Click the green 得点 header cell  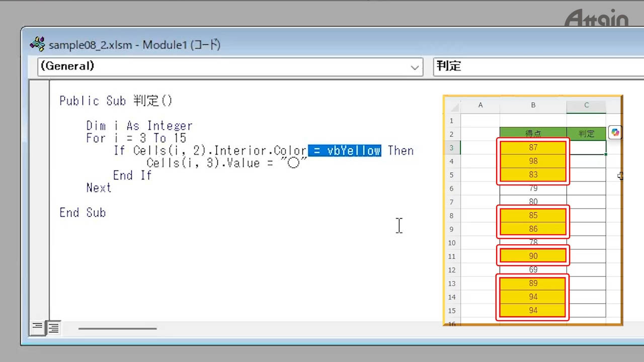pyautogui.click(x=533, y=134)
